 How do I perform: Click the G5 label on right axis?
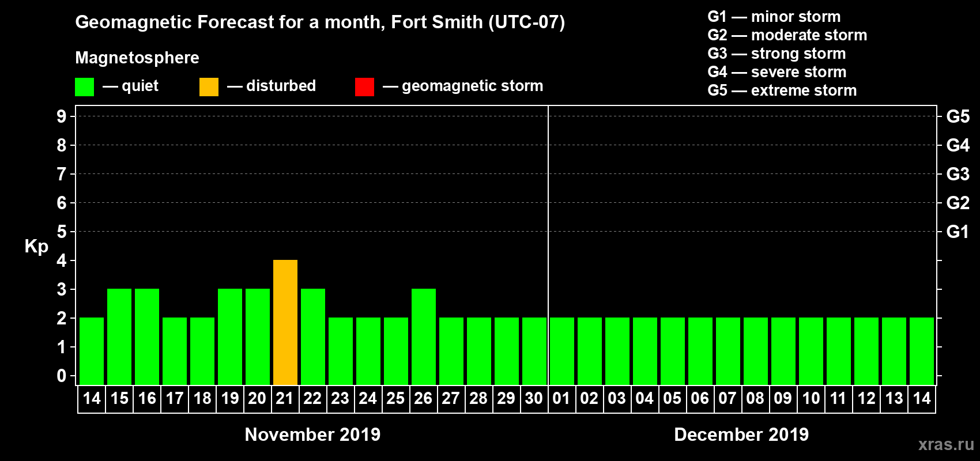click(x=958, y=116)
